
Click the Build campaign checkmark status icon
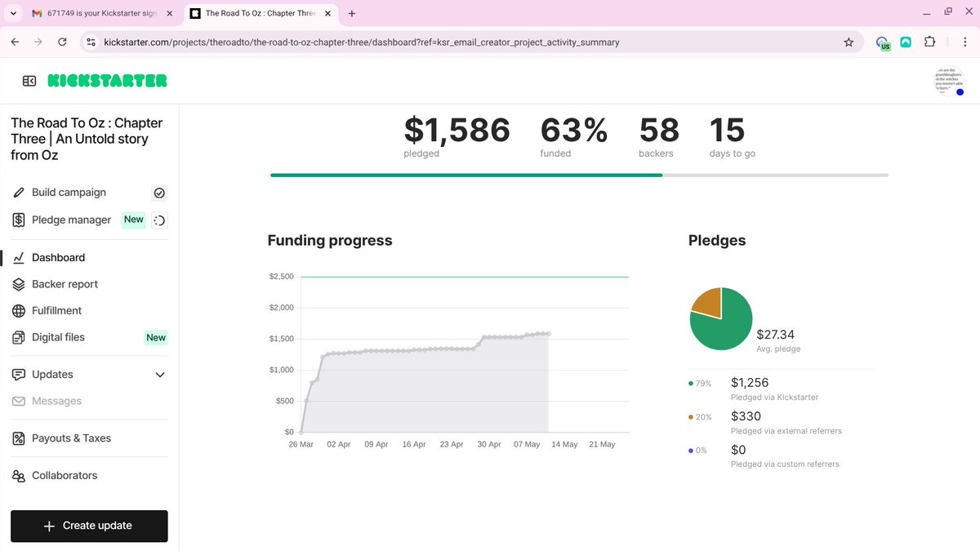pyautogui.click(x=159, y=193)
